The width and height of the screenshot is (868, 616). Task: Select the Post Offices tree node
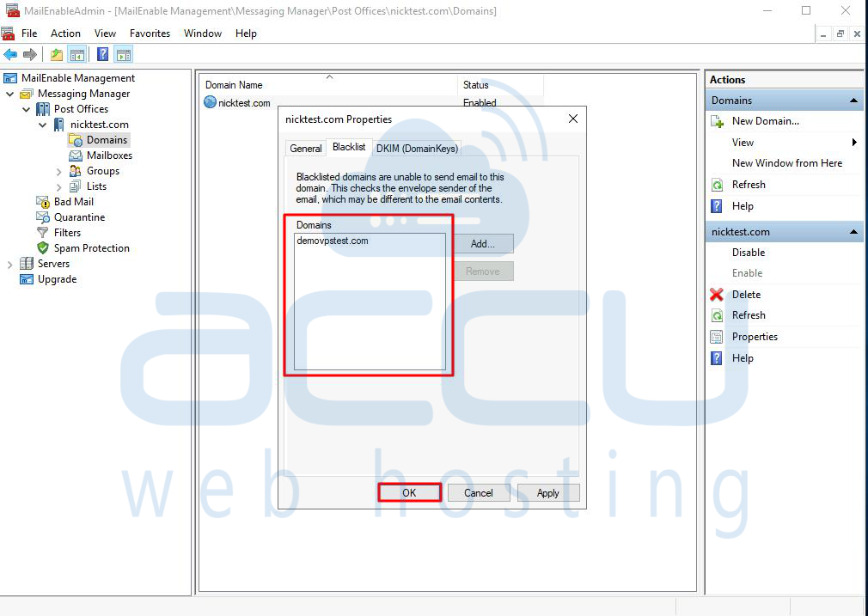tap(81, 109)
